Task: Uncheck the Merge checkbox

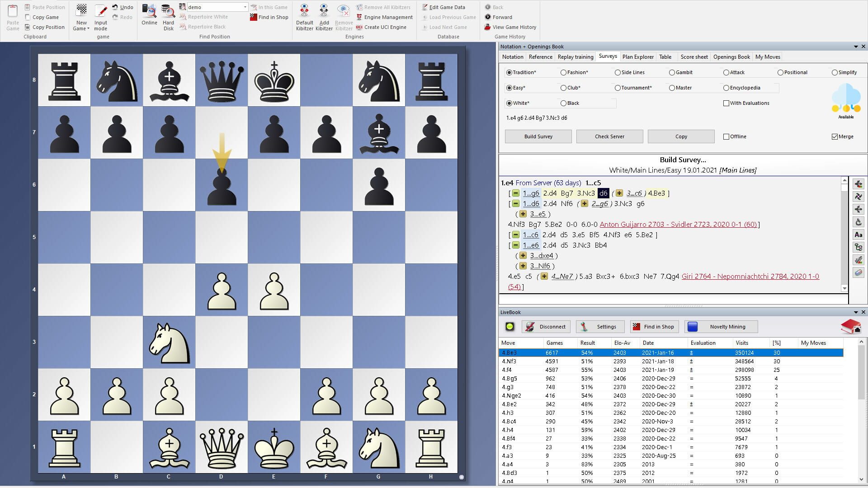Action: coord(835,136)
